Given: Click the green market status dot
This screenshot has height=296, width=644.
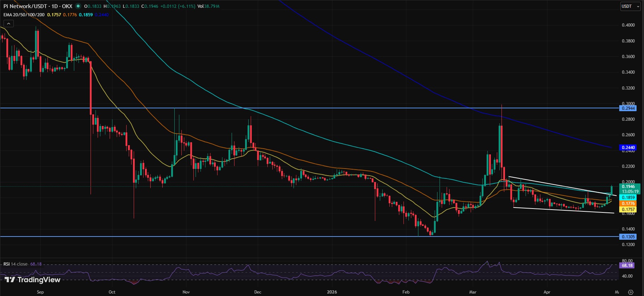Looking at the screenshot, I should (78, 6).
